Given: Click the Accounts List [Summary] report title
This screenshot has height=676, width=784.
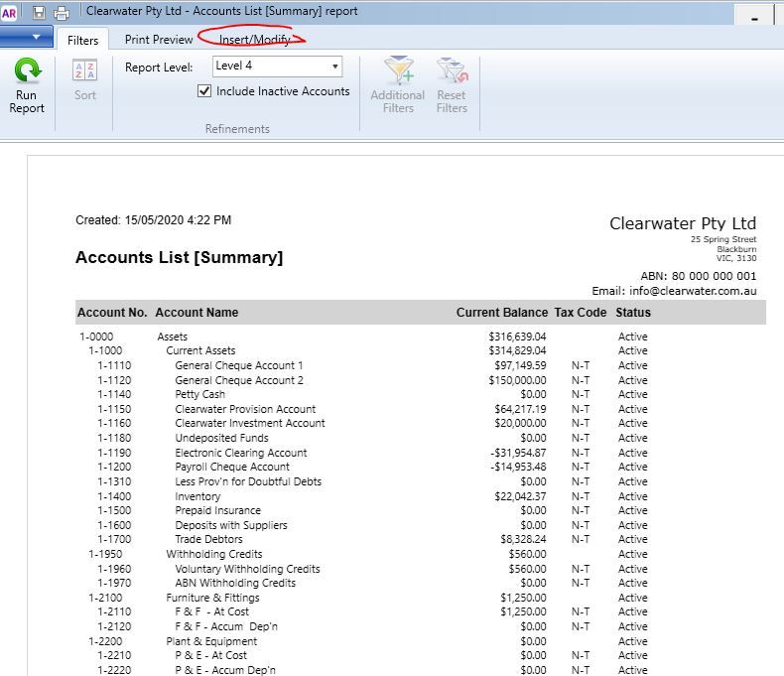Looking at the screenshot, I should coord(179,258).
